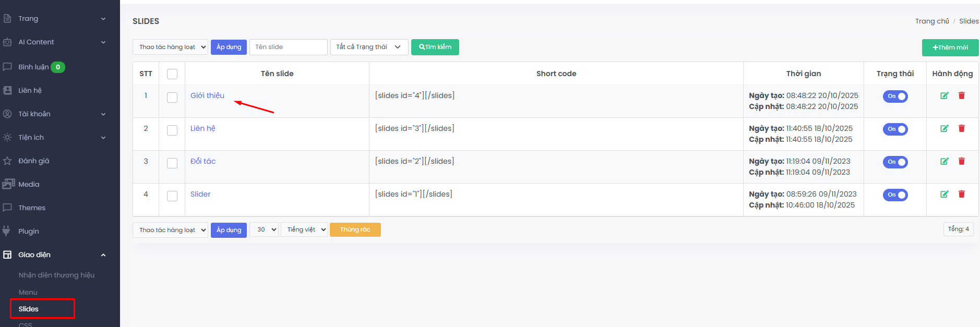Image resolution: width=980 pixels, height=327 pixels.
Task: Toggle status switch off for Giới thiệu
Action: [x=895, y=96]
